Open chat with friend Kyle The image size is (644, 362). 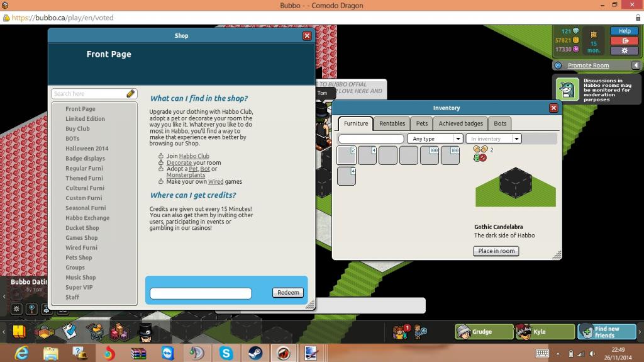(545, 332)
